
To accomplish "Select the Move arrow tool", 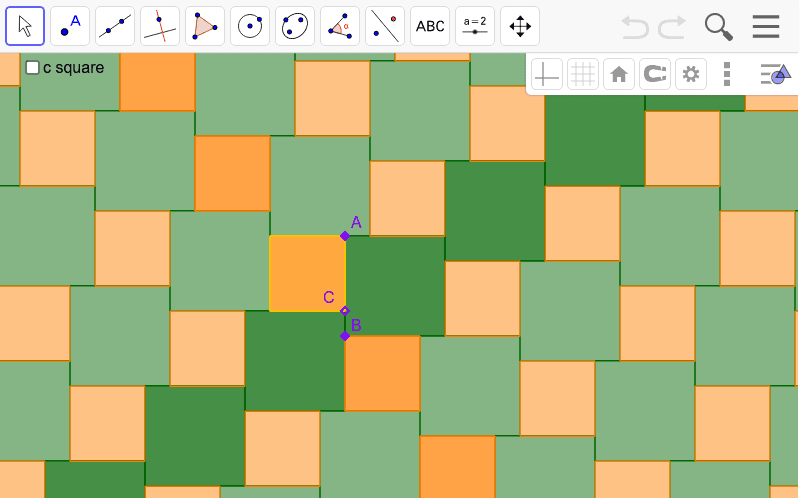I will pyautogui.click(x=25, y=26).
